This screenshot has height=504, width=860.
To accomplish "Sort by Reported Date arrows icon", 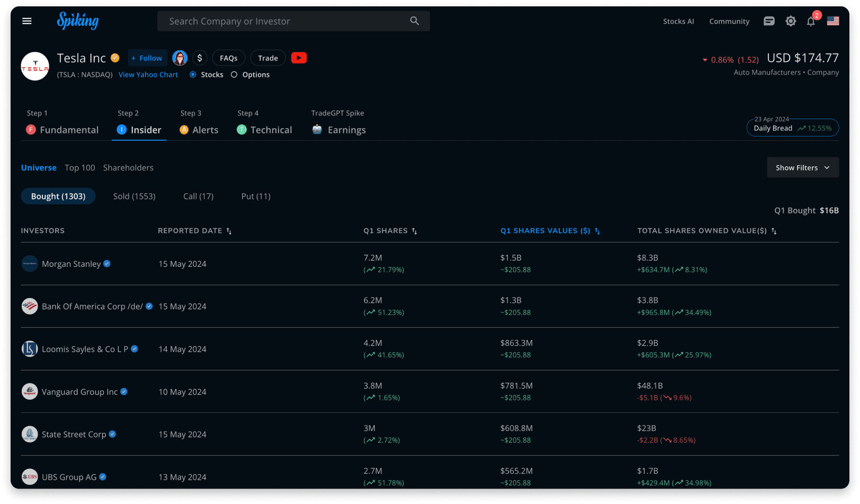I will coord(229,231).
